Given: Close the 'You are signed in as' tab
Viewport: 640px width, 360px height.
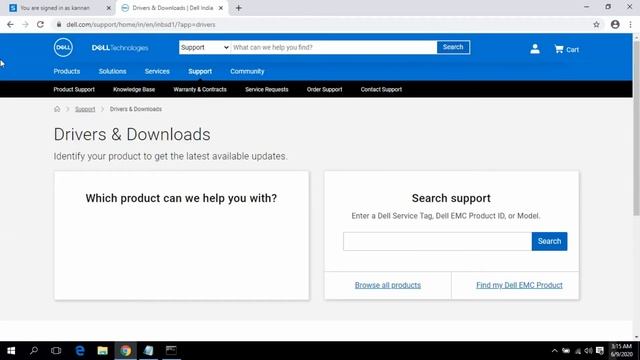Looking at the screenshot, I should pyautogui.click(x=109, y=8).
